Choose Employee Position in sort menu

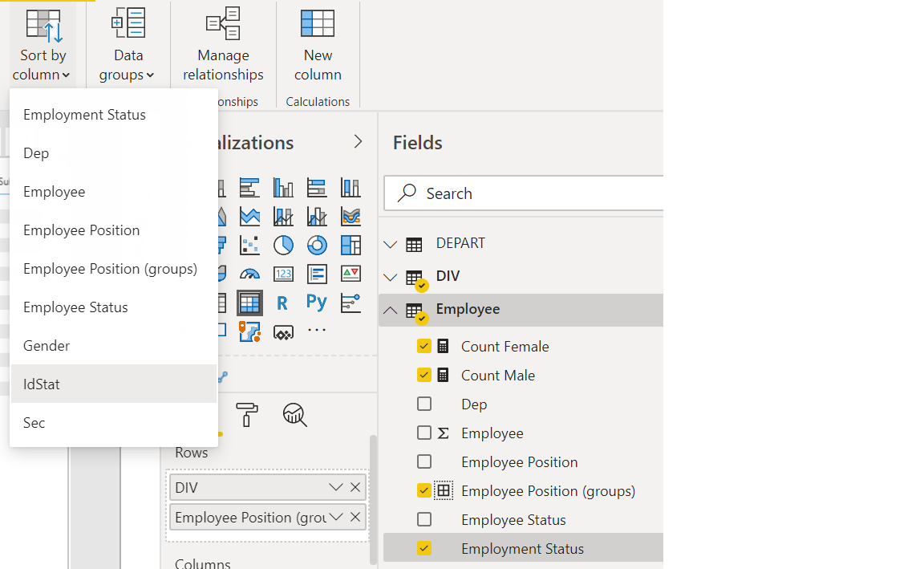pyautogui.click(x=114, y=230)
